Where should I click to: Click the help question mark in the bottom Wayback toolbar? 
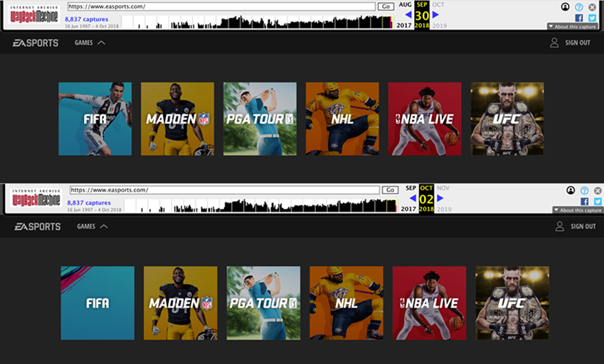click(x=585, y=191)
